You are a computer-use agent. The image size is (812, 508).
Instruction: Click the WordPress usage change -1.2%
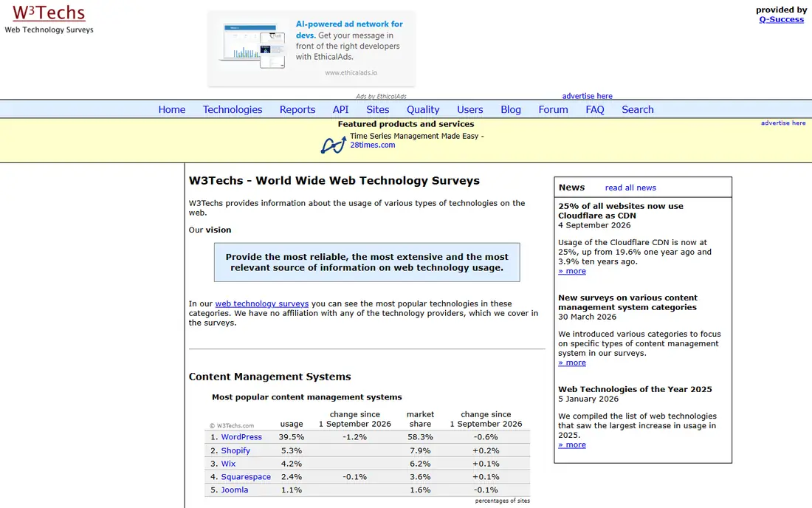coord(355,437)
